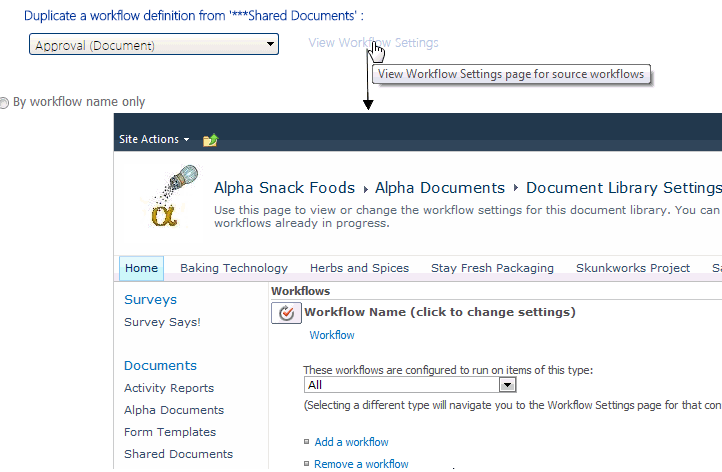
Task: Open the Documents heading in the sidebar
Action: point(160,365)
